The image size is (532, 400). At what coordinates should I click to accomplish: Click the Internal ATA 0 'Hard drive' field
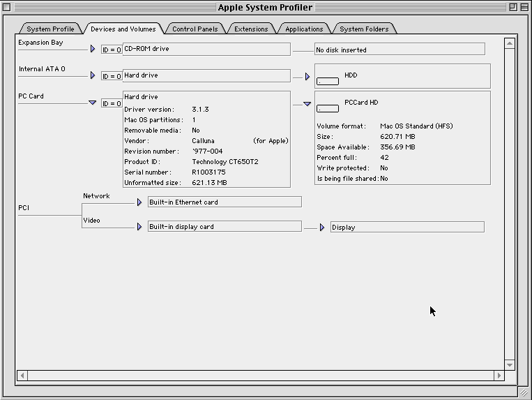tap(206, 75)
